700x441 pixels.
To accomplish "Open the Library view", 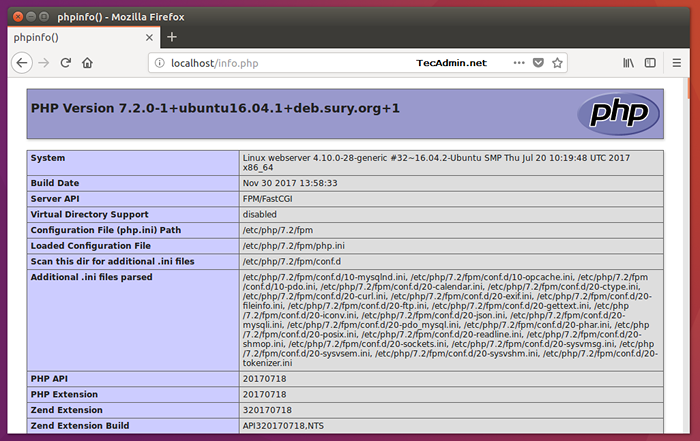I will pos(629,62).
